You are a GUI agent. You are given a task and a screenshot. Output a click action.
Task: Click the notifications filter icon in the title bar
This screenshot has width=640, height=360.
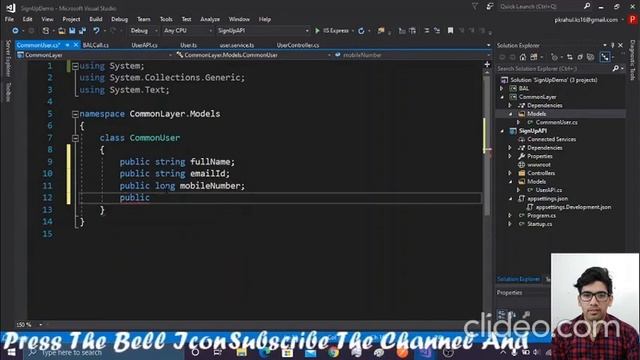(475, 7)
